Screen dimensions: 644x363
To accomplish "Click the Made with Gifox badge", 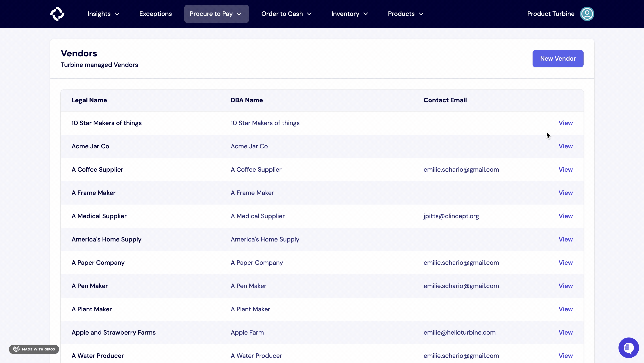I will tap(34, 349).
